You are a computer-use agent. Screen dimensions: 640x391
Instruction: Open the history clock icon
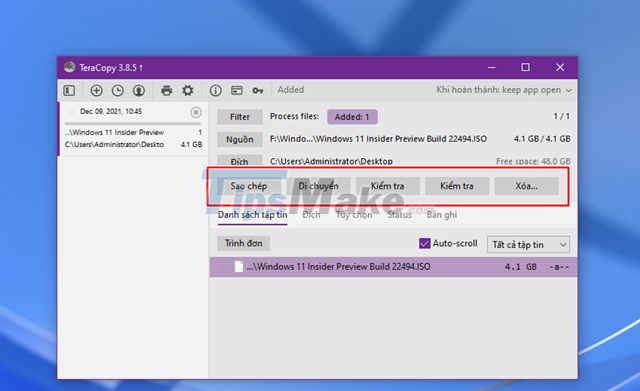click(x=118, y=90)
